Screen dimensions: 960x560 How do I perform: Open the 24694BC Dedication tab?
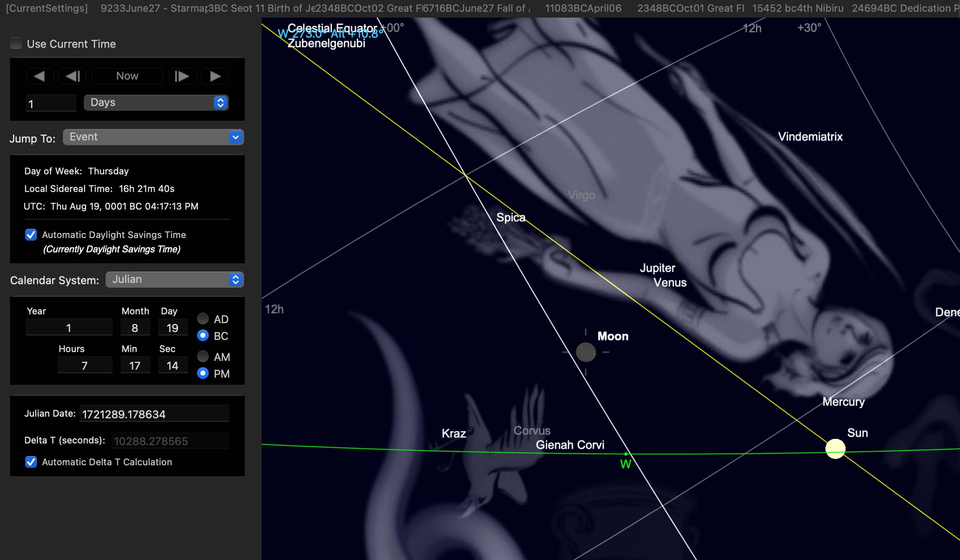(906, 8)
